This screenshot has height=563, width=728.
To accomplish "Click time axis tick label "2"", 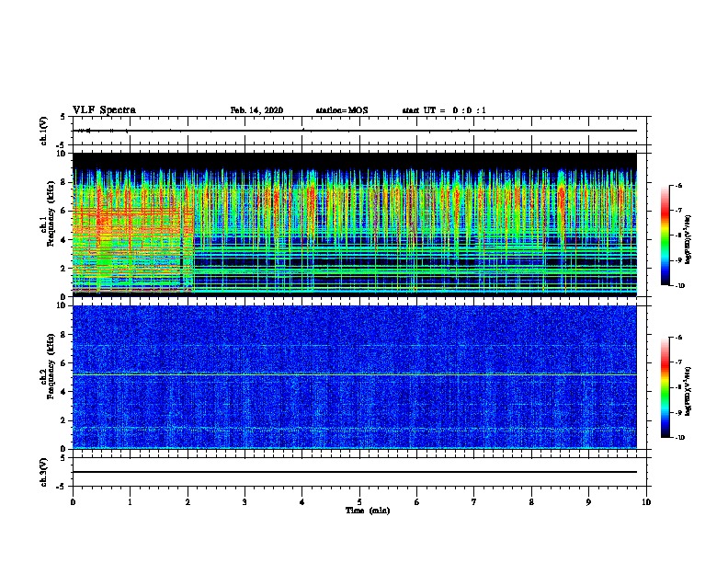I will [x=188, y=501].
